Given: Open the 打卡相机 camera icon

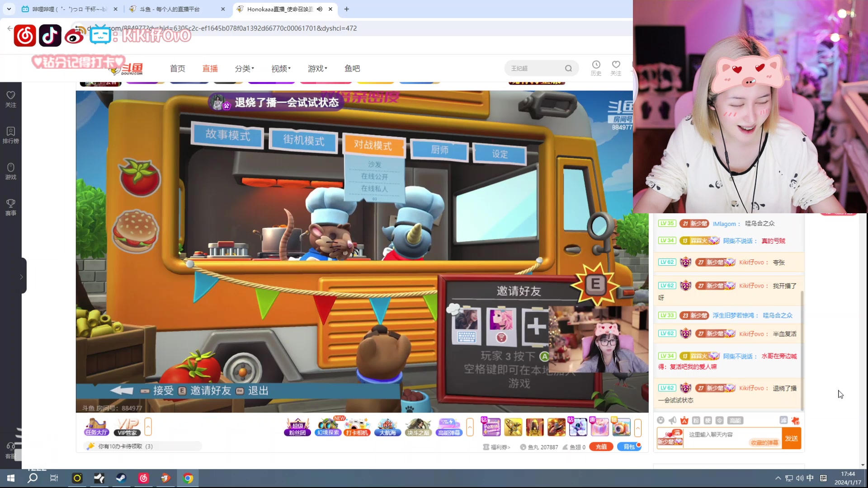Looking at the screenshot, I should (x=357, y=427).
